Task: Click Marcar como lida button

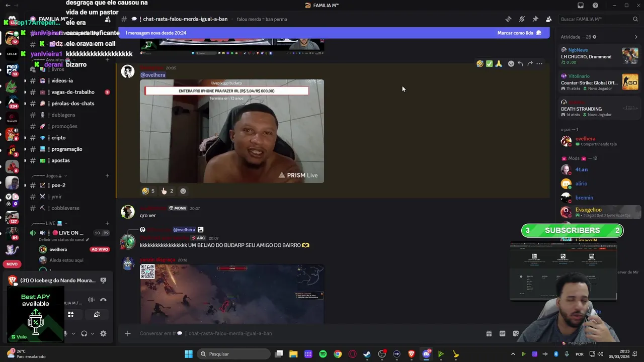Action: tap(519, 33)
